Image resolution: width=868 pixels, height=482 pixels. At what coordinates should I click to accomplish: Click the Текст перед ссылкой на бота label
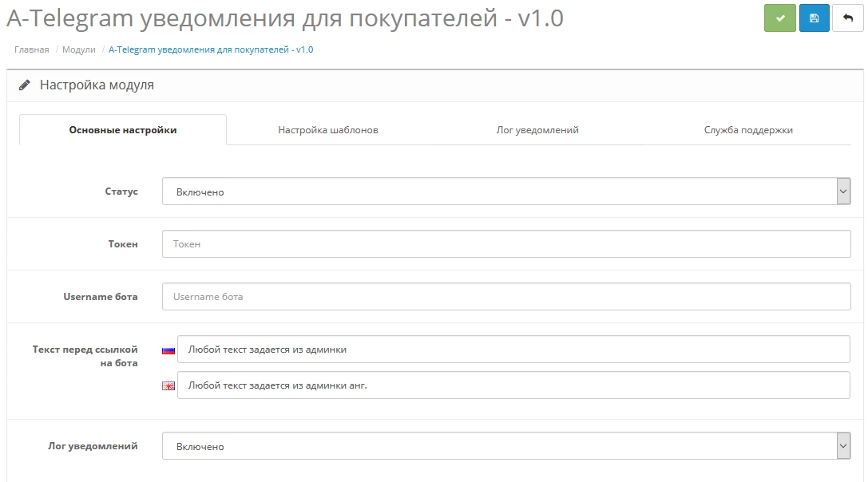[x=85, y=356]
